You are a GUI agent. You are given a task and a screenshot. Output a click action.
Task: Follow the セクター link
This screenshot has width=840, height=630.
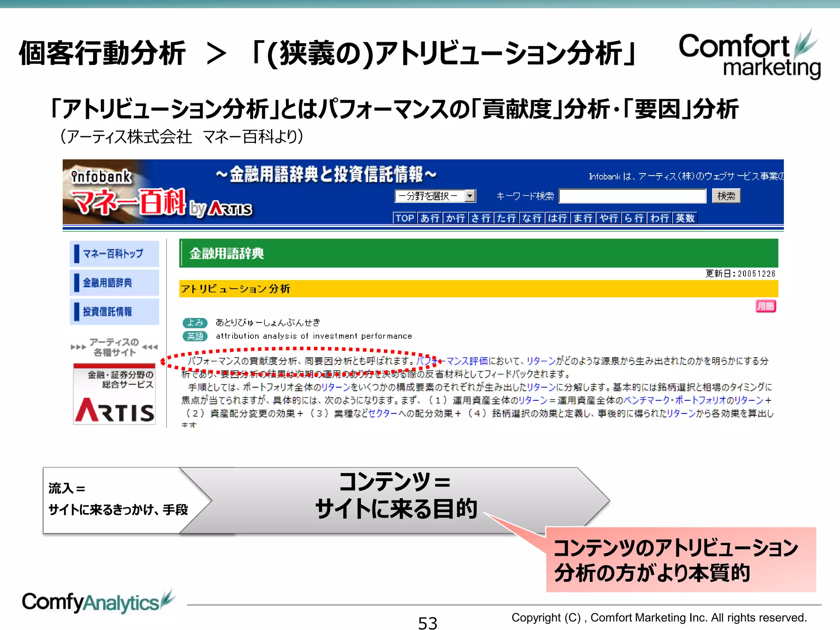tap(383, 413)
